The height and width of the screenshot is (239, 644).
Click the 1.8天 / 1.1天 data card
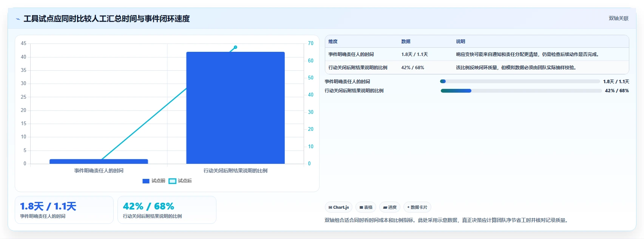64,210
